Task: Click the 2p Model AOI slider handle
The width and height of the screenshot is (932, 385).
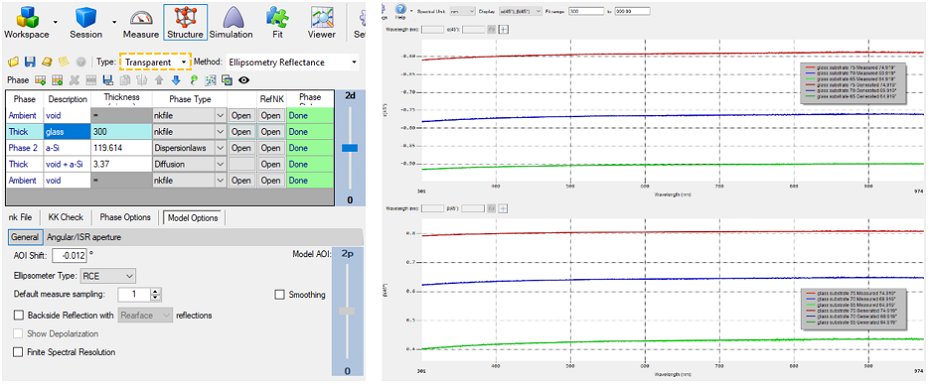Action: click(x=347, y=311)
